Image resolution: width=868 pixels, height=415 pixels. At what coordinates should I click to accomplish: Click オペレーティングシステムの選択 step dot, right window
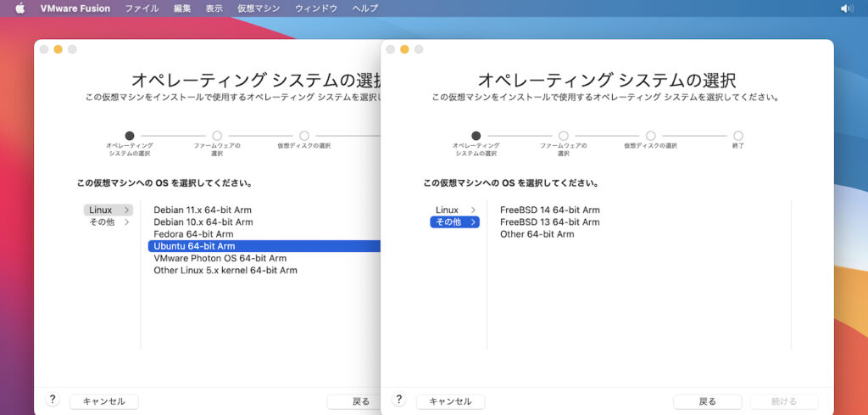click(x=476, y=136)
